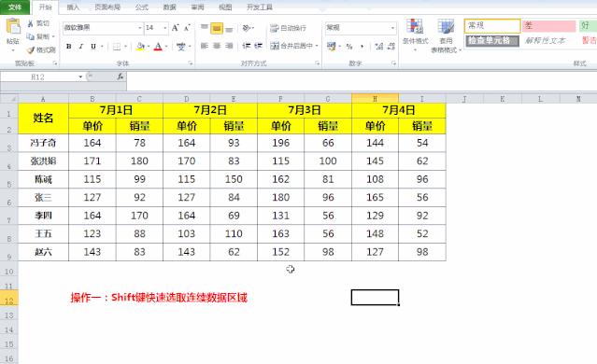Expand the Name Box dropdown arrow
597x364 pixels.
[x=80, y=77]
